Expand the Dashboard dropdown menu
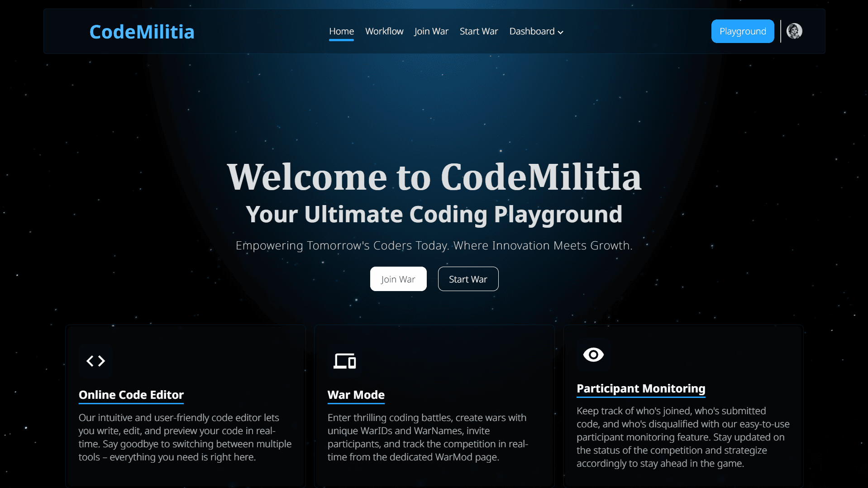The width and height of the screenshot is (868, 488). [536, 31]
